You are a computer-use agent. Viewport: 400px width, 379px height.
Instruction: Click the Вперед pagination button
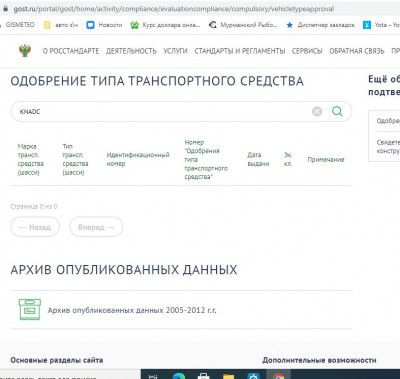pyautogui.click(x=96, y=227)
